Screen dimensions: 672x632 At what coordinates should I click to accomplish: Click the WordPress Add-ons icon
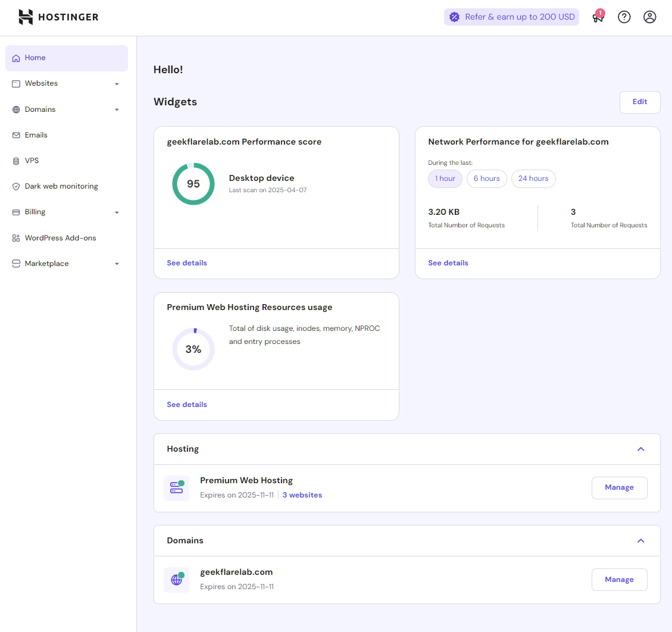tap(15, 237)
